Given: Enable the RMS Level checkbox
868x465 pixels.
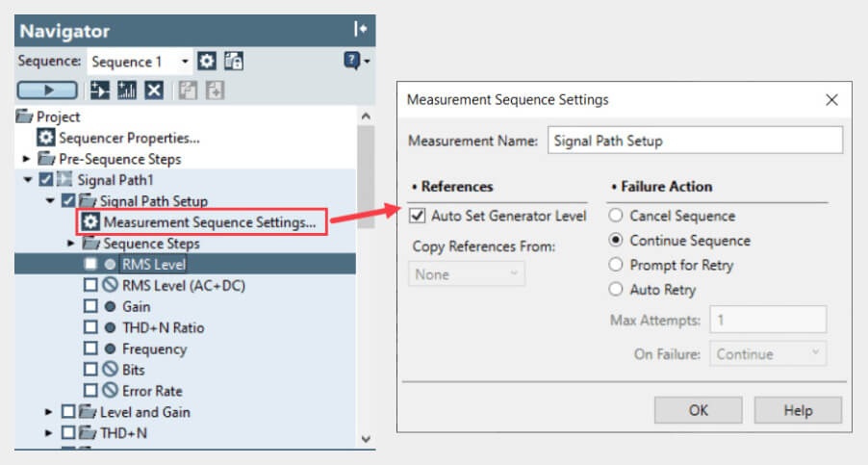Looking at the screenshot, I should coord(89,264).
